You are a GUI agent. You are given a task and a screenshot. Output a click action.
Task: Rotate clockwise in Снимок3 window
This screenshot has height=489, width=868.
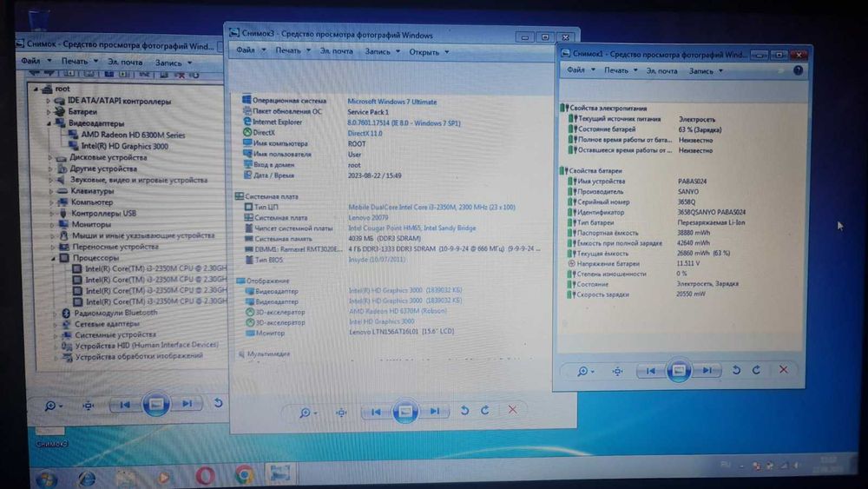[x=485, y=410]
